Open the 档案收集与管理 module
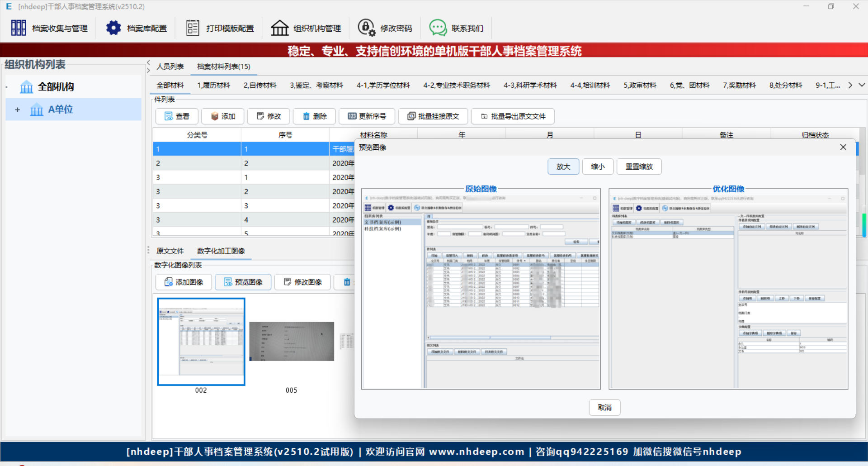868x466 pixels. click(x=50, y=28)
